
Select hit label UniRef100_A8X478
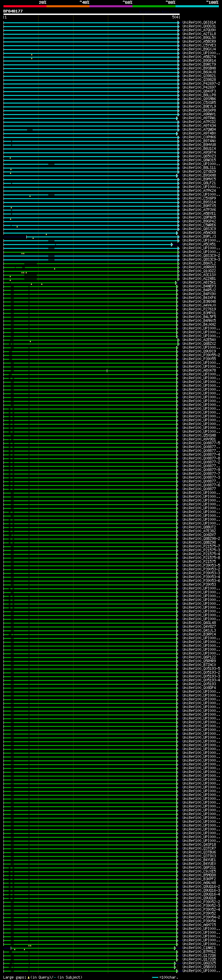click(199, 371)
